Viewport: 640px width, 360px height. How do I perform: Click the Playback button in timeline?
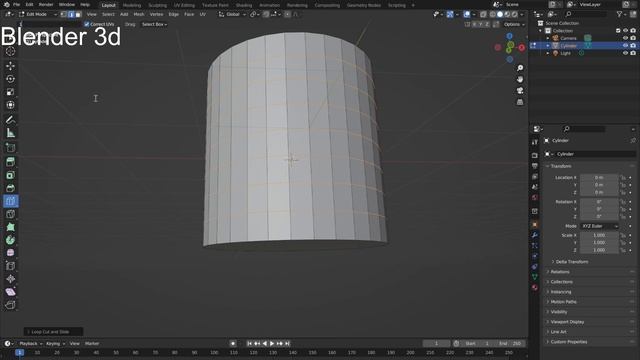click(31, 344)
